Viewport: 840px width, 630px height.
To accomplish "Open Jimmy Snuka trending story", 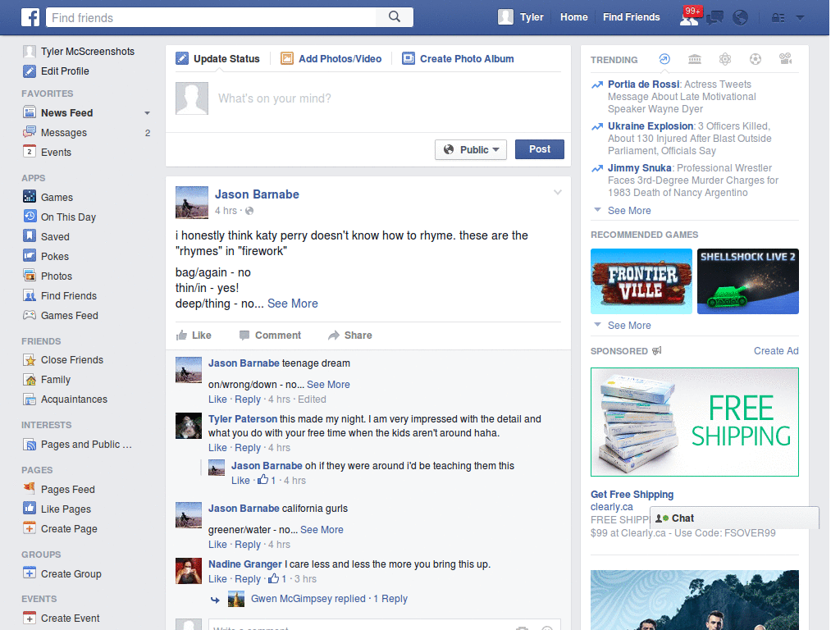I will [639, 167].
